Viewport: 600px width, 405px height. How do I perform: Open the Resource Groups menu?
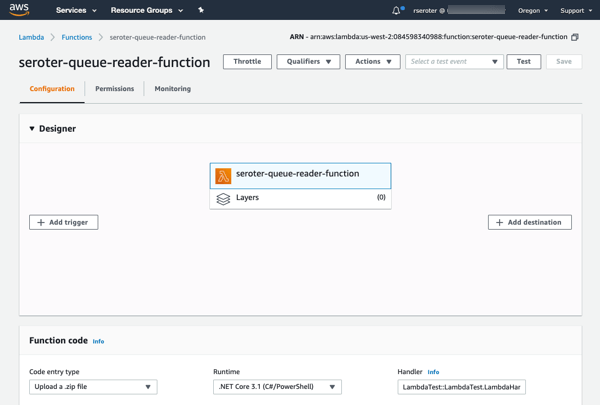tap(146, 10)
